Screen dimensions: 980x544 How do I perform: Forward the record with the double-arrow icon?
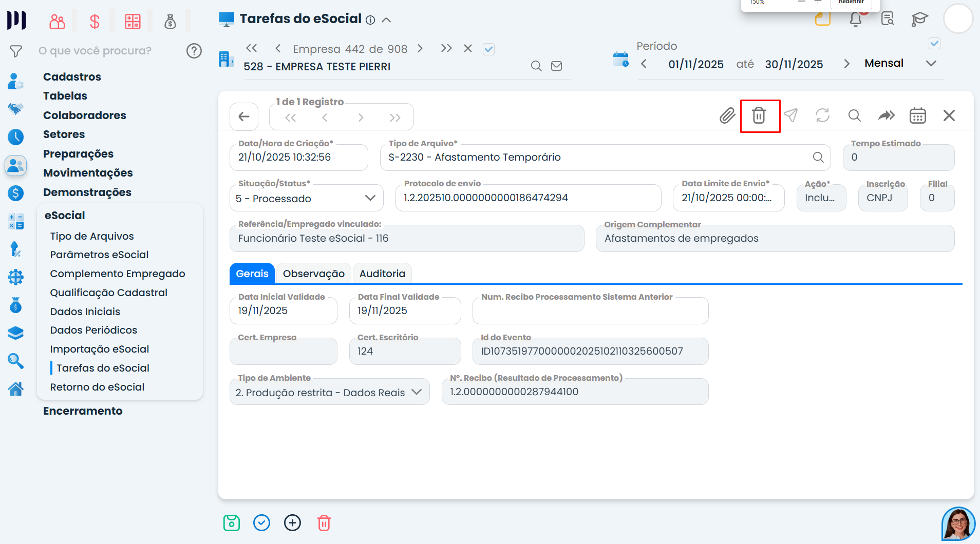coord(886,115)
